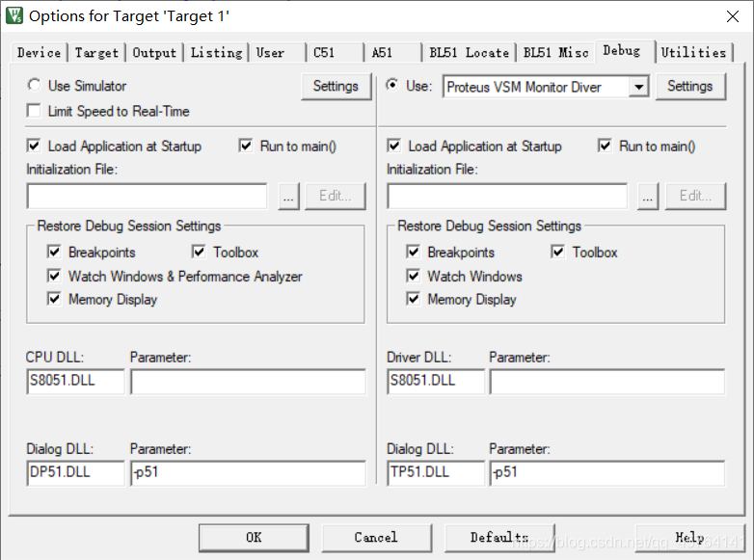754x560 pixels.
Task: Go to the Output tab
Action: [x=154, y=52]
